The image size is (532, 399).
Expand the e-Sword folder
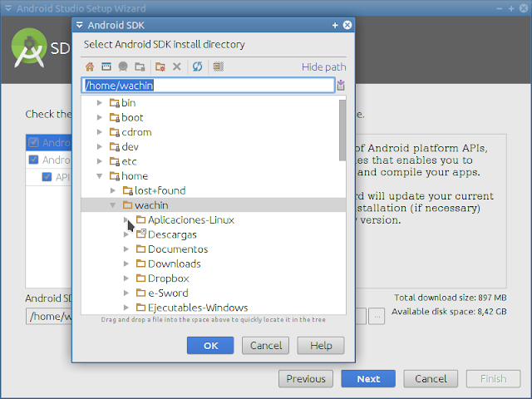pyautogui.click(x=126, y=293)
